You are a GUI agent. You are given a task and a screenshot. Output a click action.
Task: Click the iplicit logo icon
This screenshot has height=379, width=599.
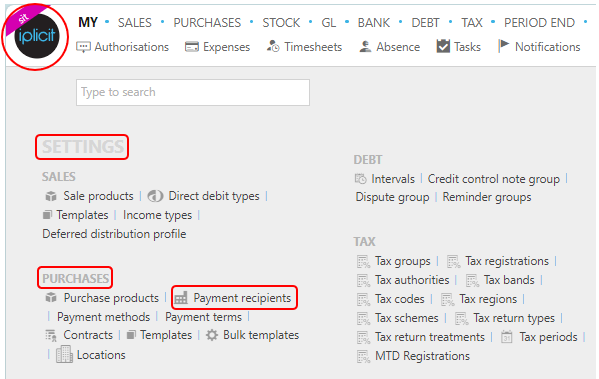37,36
